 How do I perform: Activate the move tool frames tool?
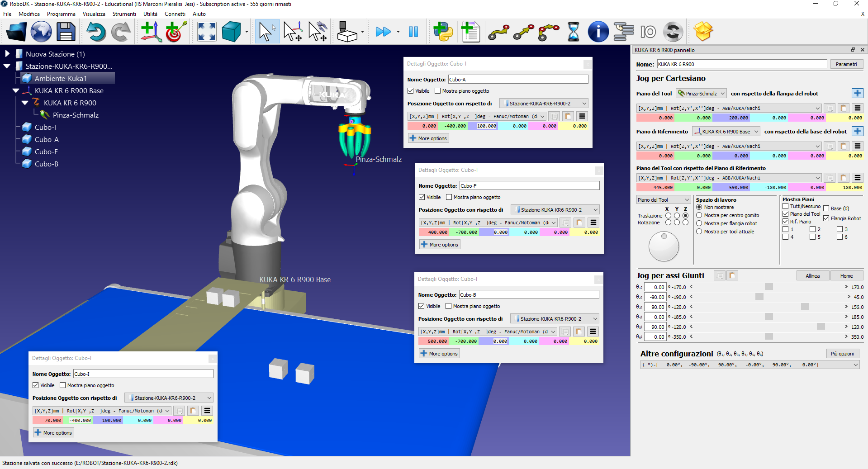click(318, 32)
